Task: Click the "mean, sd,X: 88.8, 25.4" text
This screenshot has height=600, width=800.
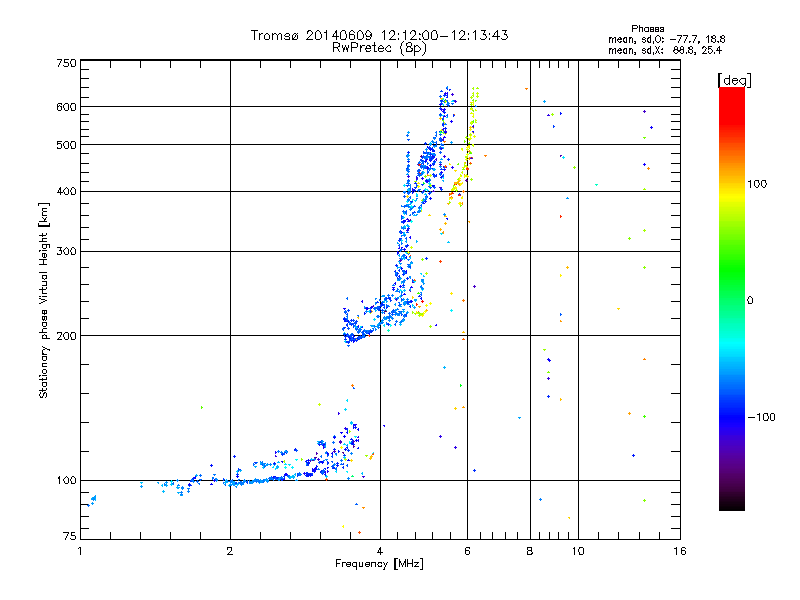Action: coord(665,50)
